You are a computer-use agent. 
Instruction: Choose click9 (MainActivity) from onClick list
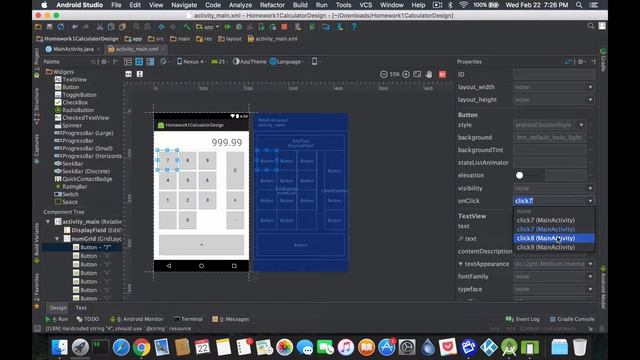(554, 247)
